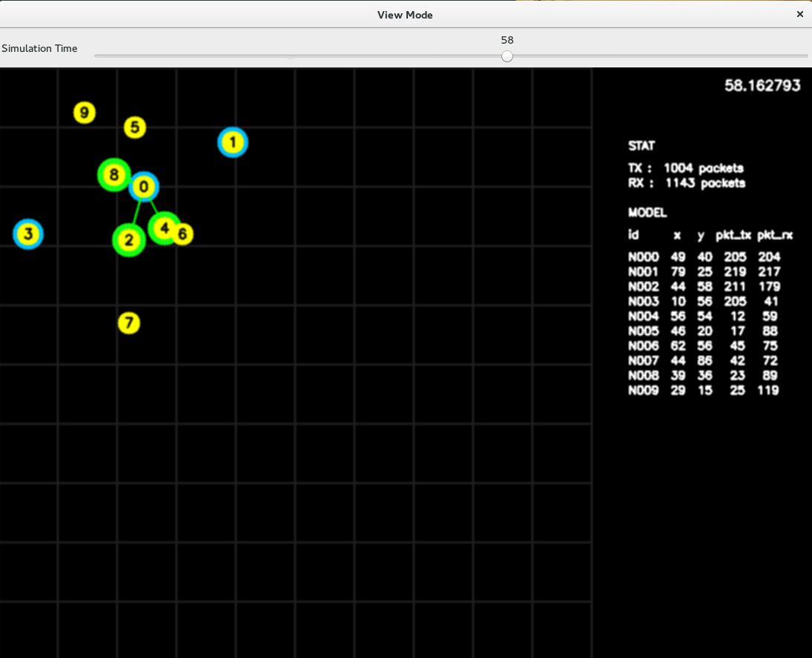
Task: Click the Simulation Time label
Action: pos(39,48)
